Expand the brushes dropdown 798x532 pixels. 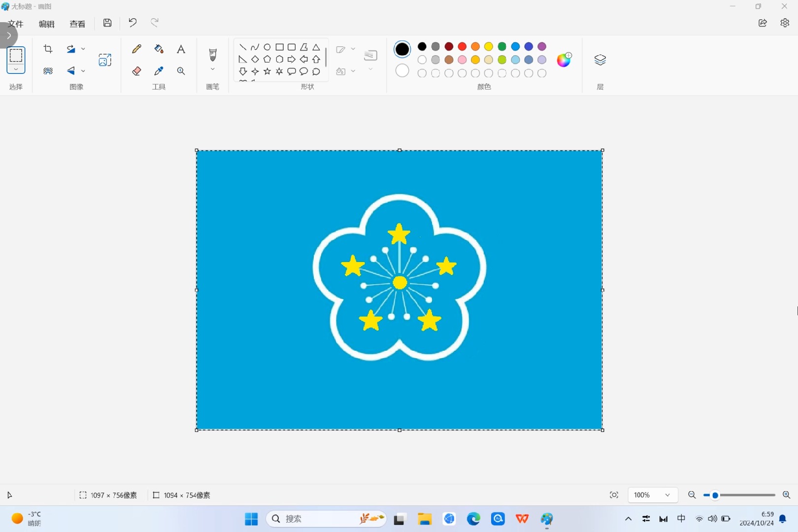[x=213, y=69]
